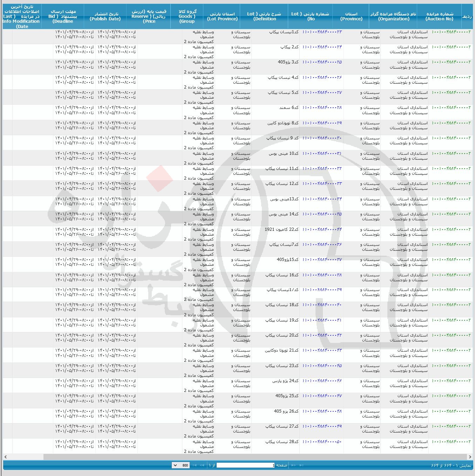Click the Goods Group column header
475x476 pixels.
(187, 16)
